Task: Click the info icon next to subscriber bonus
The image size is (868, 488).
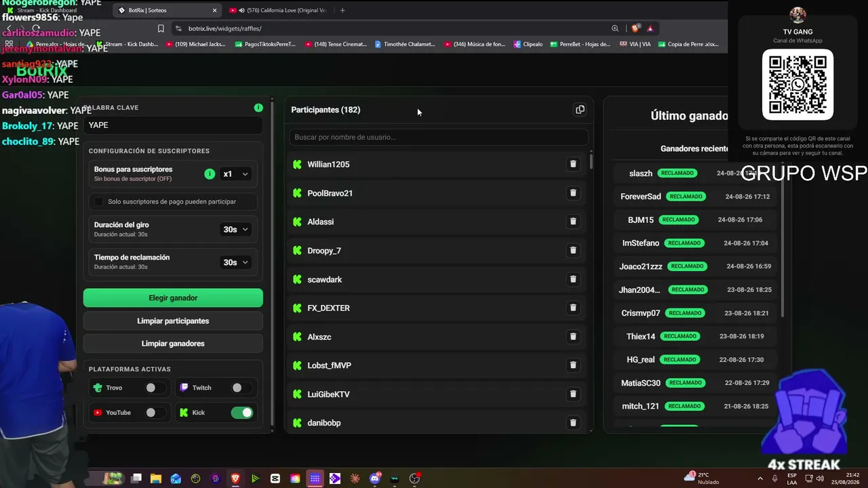Action: click(x=210, y=174)
